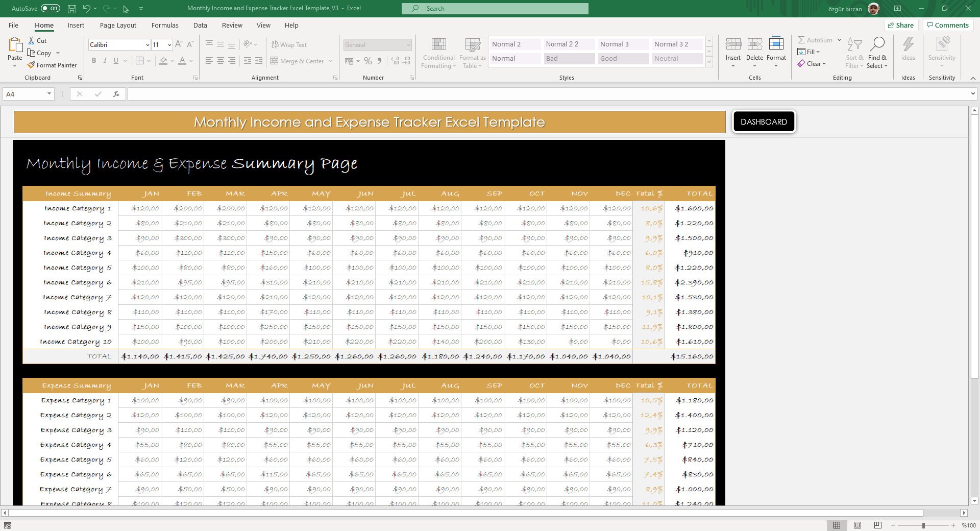Enable Wrap Text for the cell
This screenshot has width=980, height=531.
(289, 44)
